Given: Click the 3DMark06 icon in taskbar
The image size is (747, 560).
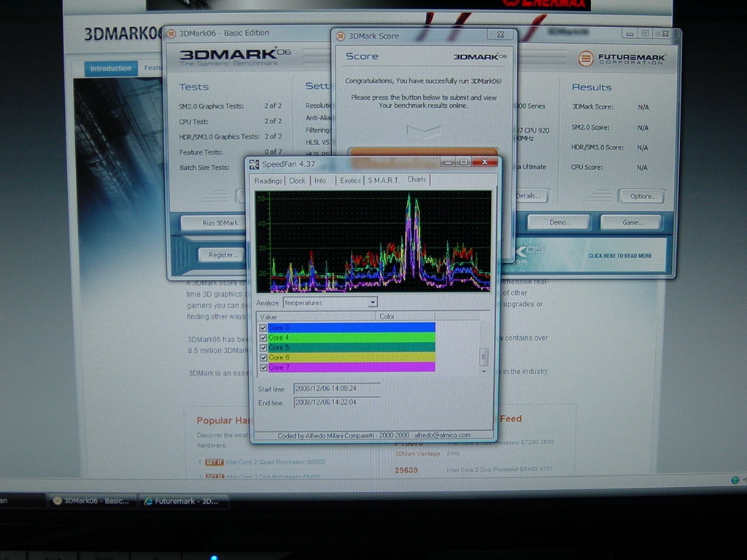Looking at the screenshot, I should pyautogui.click(x=58, y=501).
